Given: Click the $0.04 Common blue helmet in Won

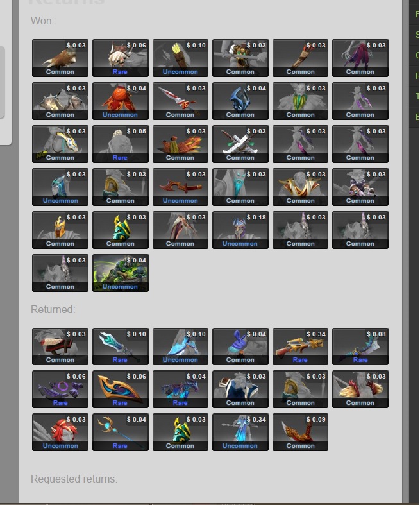Looking at the screenshot, I should point(240,101).
